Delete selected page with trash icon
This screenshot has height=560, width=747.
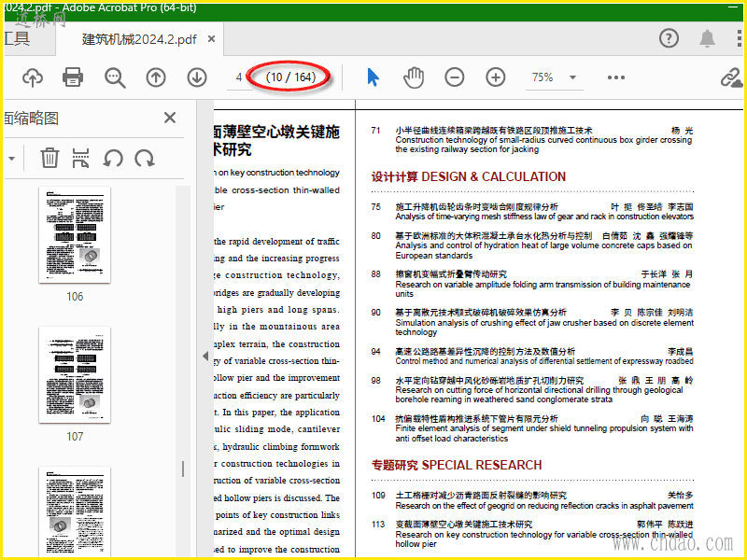pyautogui.click(x=49, y=158)
